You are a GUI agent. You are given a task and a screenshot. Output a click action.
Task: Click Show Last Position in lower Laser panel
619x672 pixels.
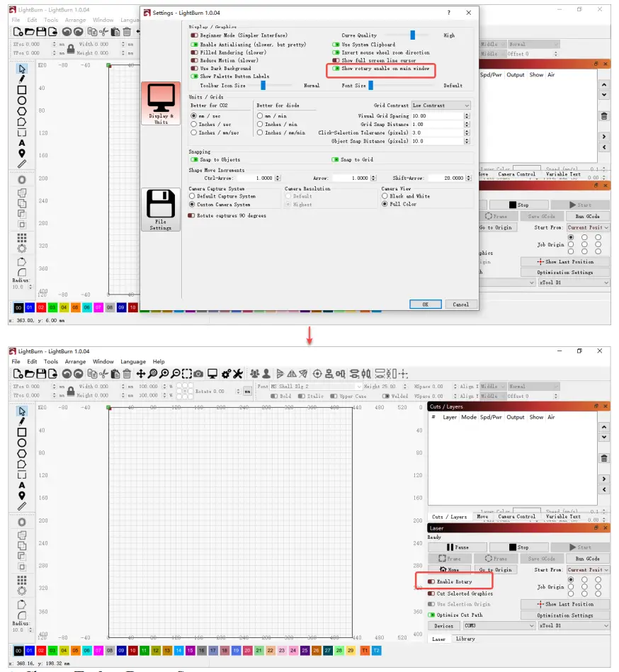tap(565, 604)
